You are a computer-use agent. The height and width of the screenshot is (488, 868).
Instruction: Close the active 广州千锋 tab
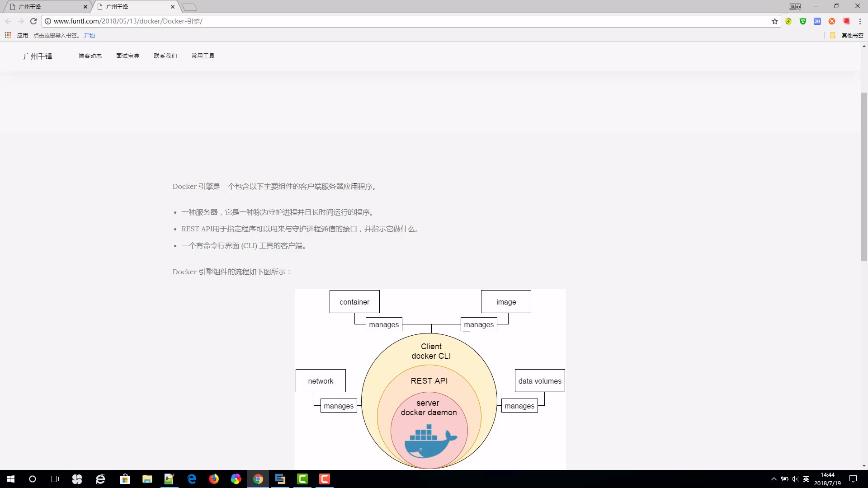173,7
